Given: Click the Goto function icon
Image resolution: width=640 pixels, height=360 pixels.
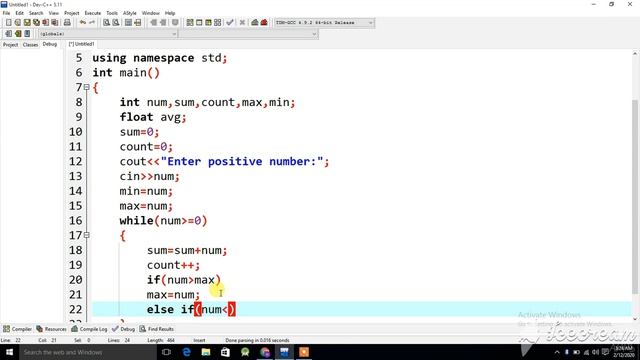Looking at the screenshot, I should (129, 22).
